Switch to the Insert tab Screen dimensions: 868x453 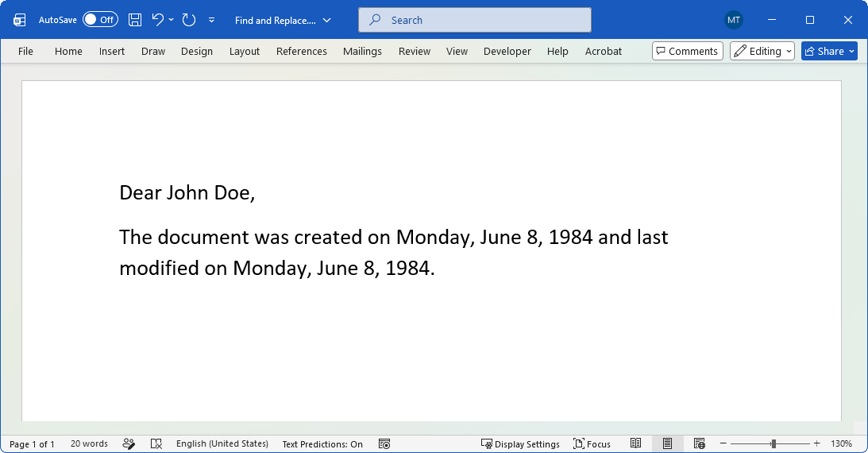(112, 51)
